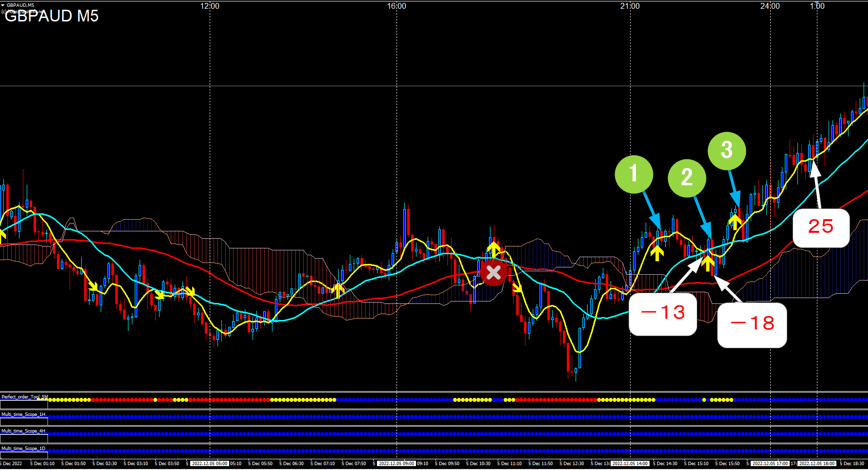
Task: Click the 2022.12.05 09:00 date marker
Action: coord(397,464)
